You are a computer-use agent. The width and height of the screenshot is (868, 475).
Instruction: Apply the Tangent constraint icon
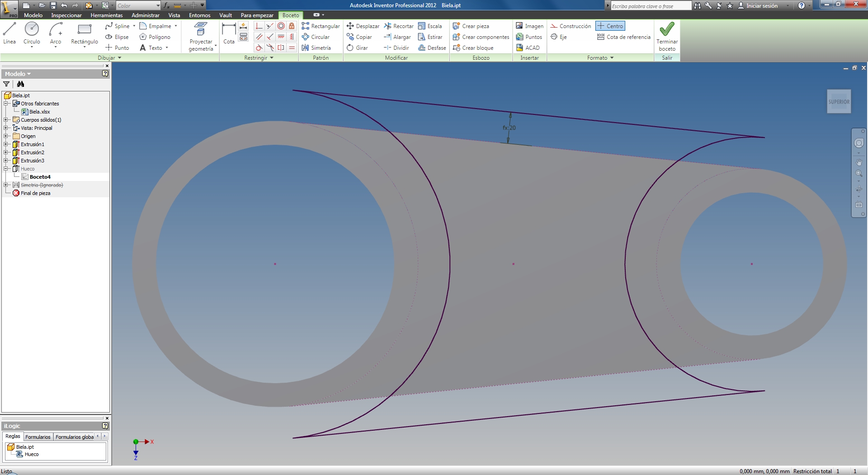click(x=259, y=48)
